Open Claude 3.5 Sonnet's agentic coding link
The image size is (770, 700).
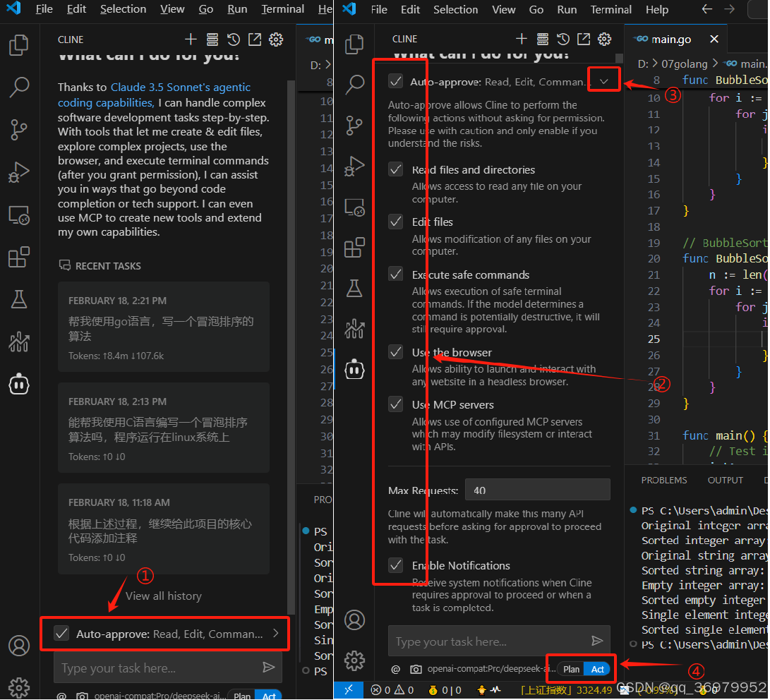pos(154,95)
